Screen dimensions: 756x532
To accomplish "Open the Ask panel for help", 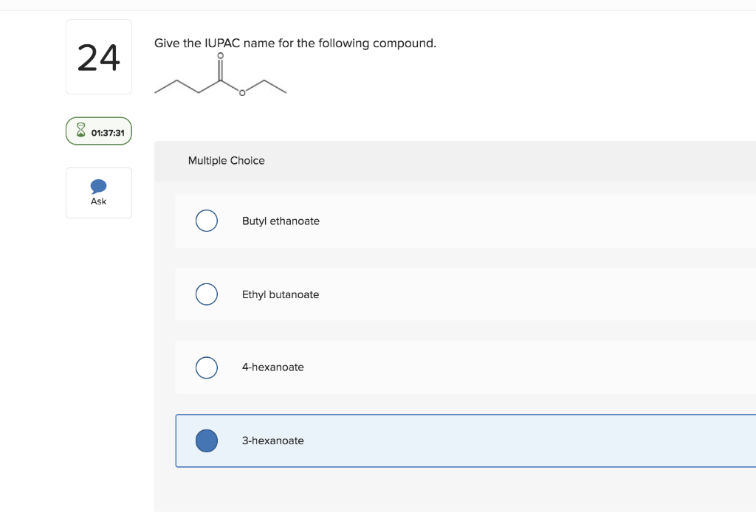I will [x=98, y=193].
